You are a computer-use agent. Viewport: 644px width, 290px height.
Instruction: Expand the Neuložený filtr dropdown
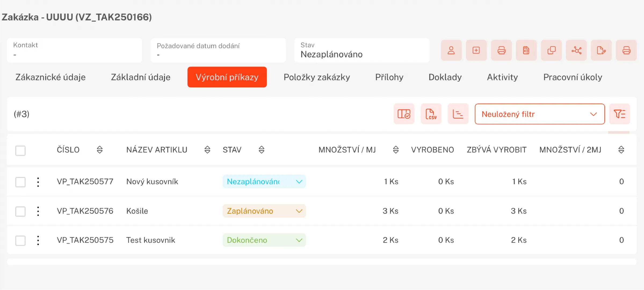pyautogui.click(x=539, y=114)
